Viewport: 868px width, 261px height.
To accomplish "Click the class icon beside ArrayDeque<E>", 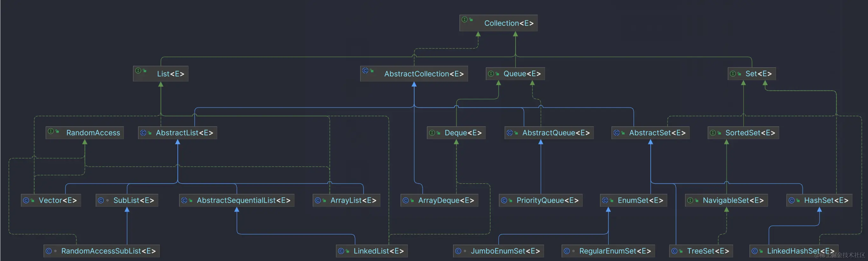I will pyautogui.click(x=406, y=200).
